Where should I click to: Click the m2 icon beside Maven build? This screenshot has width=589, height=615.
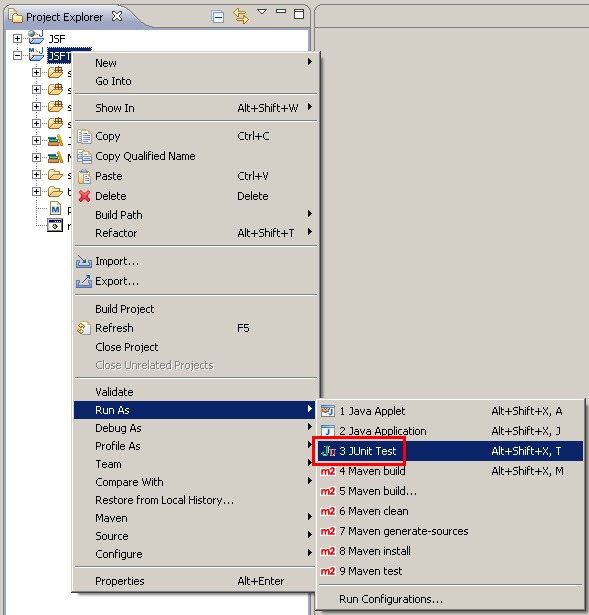[328, 471]
